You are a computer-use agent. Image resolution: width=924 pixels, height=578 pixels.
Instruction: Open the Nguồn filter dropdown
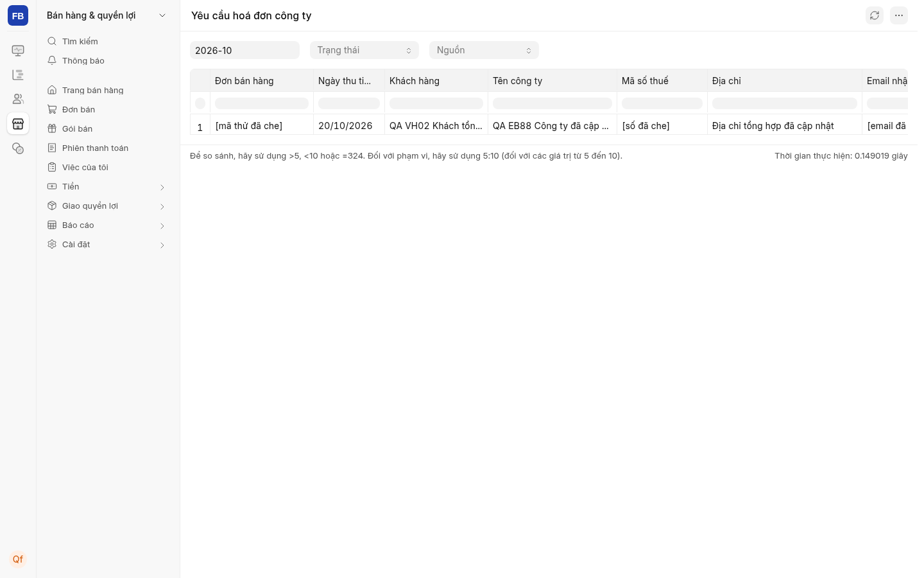[x=484, y=50]
